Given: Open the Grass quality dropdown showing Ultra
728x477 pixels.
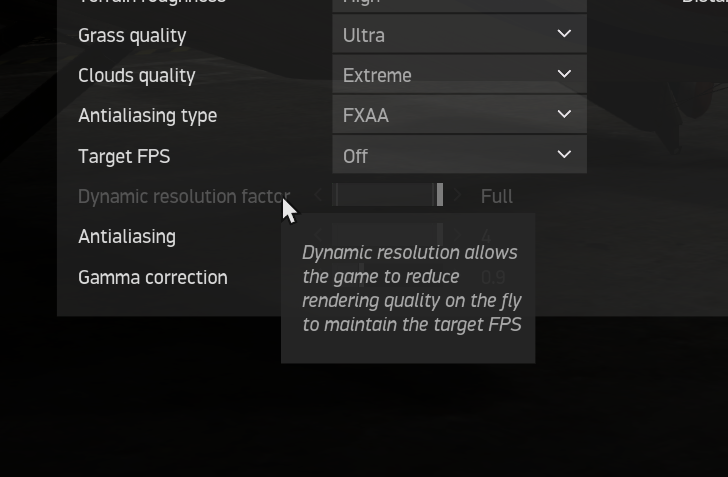Looking at the screenshot, I should pyautogui.click(x=458, y=35).
